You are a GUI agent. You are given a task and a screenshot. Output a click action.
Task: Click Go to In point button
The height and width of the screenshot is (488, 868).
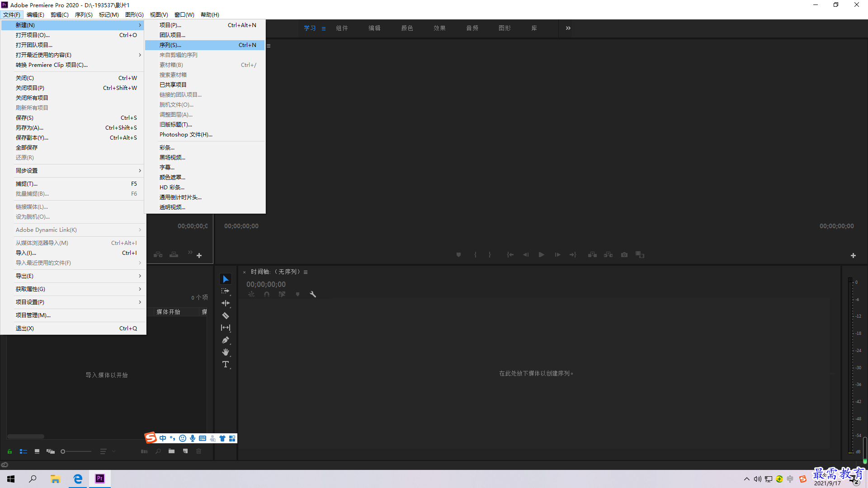[510, 255]
